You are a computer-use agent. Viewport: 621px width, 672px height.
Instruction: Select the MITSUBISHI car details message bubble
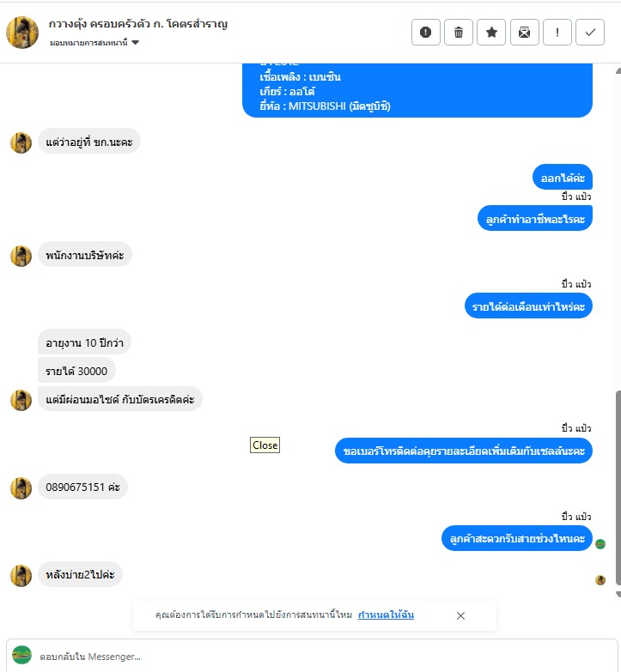pyautogui.click(x=417, y=90)
